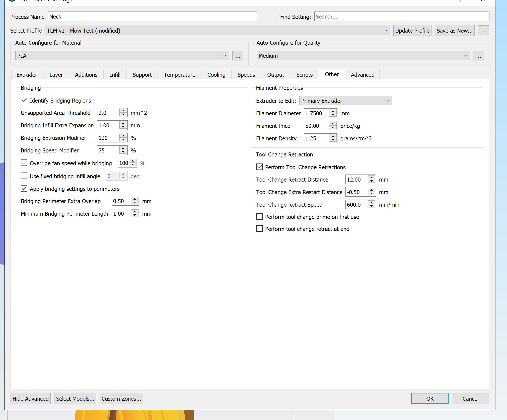Click the Filament Diameter value field
This screenshot has width=507, height=420.
316,113
